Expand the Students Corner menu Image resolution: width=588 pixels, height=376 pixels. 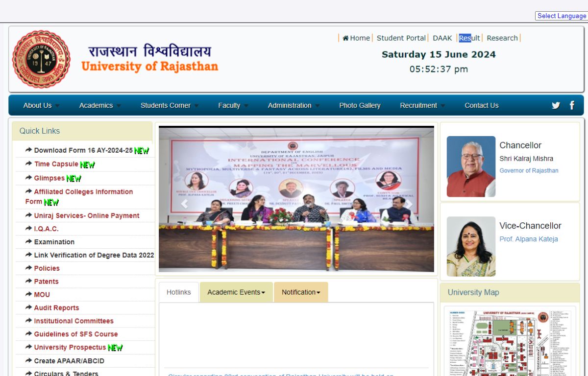pos(170,105)
